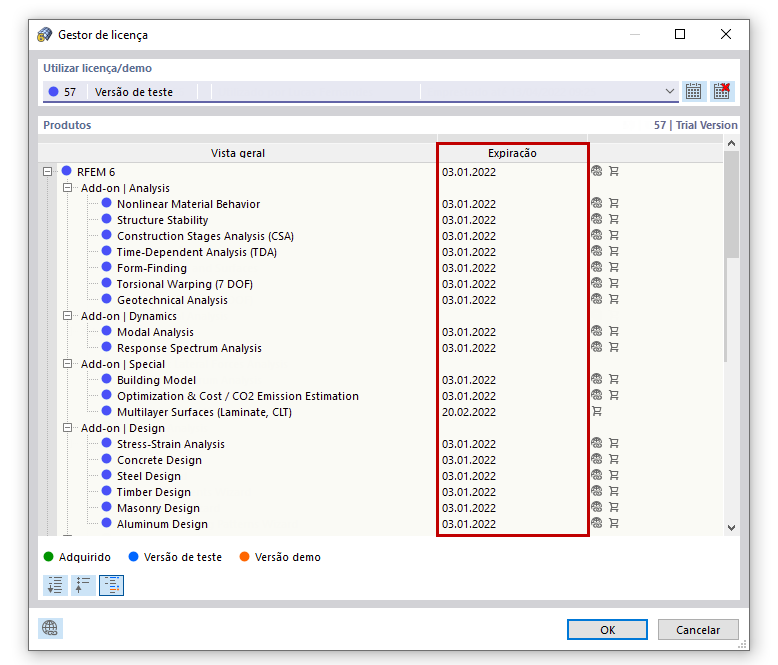Click the Vista geral column header
The height and width of the screenshot is (665, 778).
coord(238,153)
